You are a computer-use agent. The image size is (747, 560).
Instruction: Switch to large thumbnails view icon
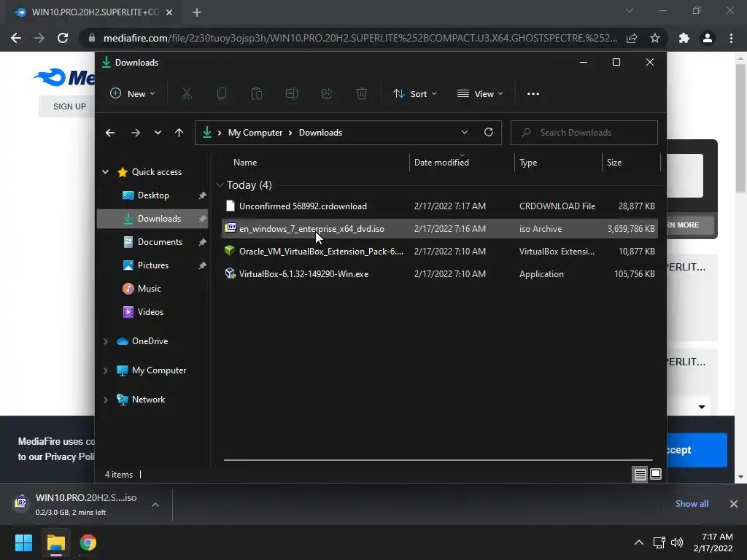click(x=656, y=474)
